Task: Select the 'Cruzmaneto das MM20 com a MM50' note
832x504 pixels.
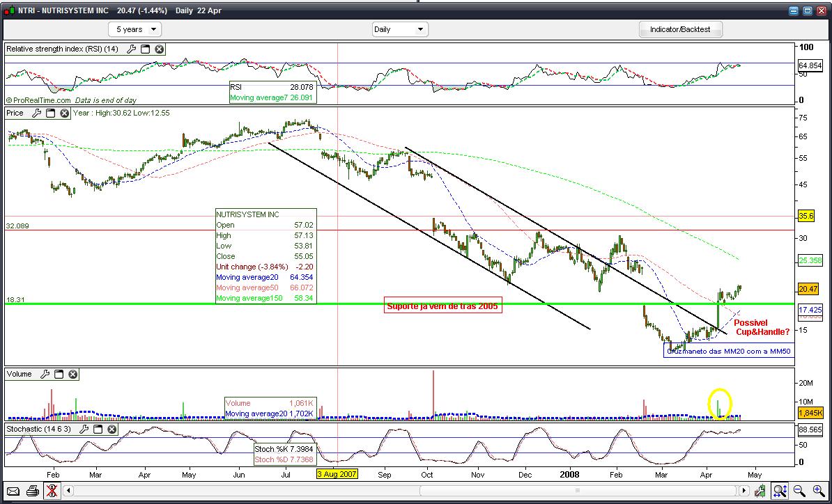Action: tap(729, 352)
